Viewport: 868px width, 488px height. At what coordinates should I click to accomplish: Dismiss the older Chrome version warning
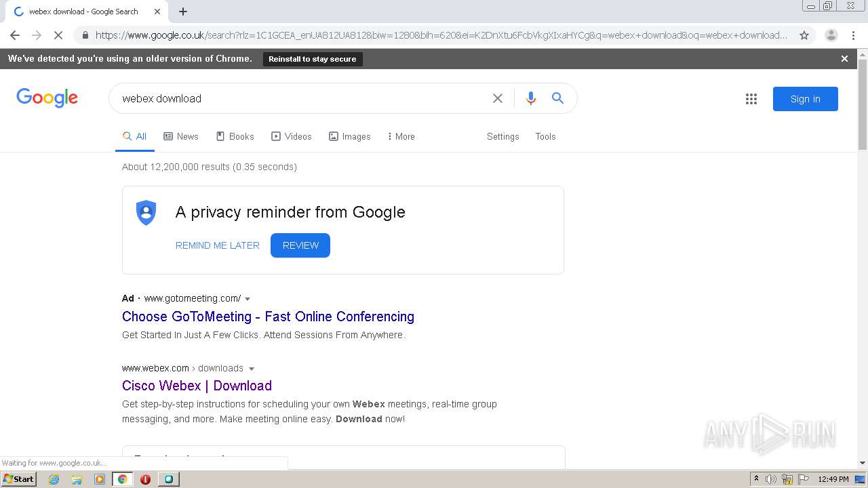coord(844,59)
